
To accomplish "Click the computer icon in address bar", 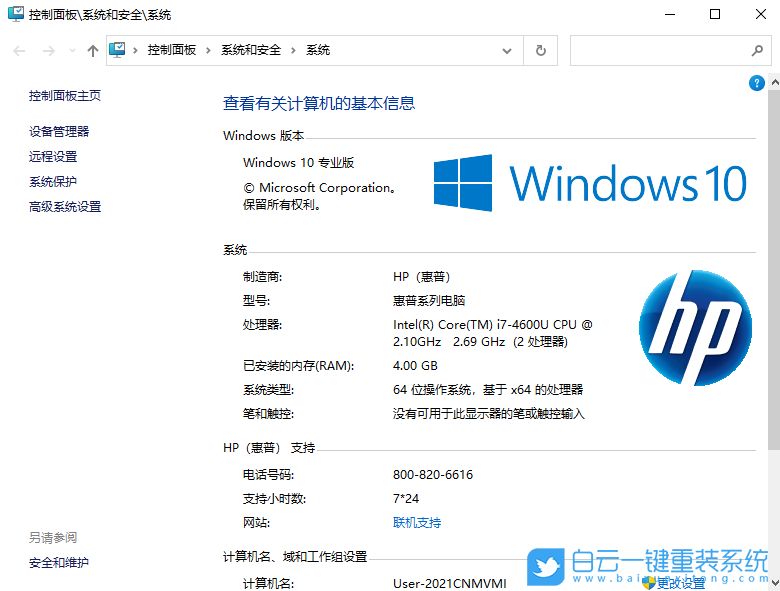I will click(x=117, y=50).
